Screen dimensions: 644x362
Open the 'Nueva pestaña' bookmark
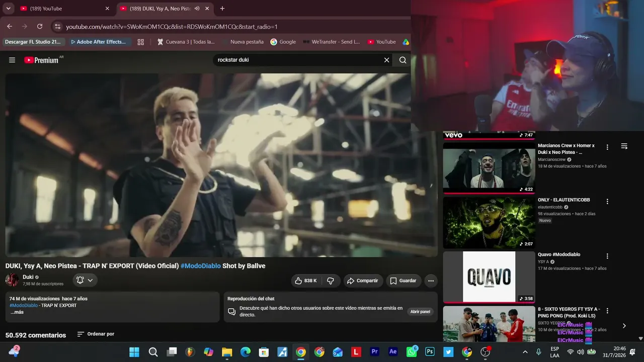coord(243,42)
